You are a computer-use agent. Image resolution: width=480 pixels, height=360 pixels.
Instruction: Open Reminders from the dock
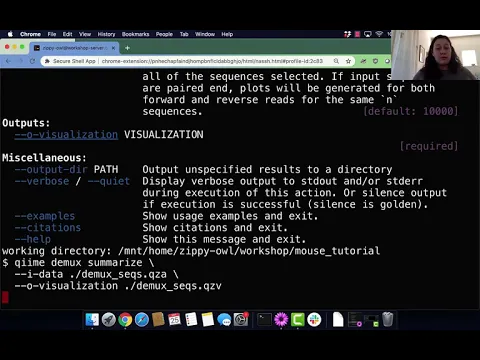coord(191,320)
